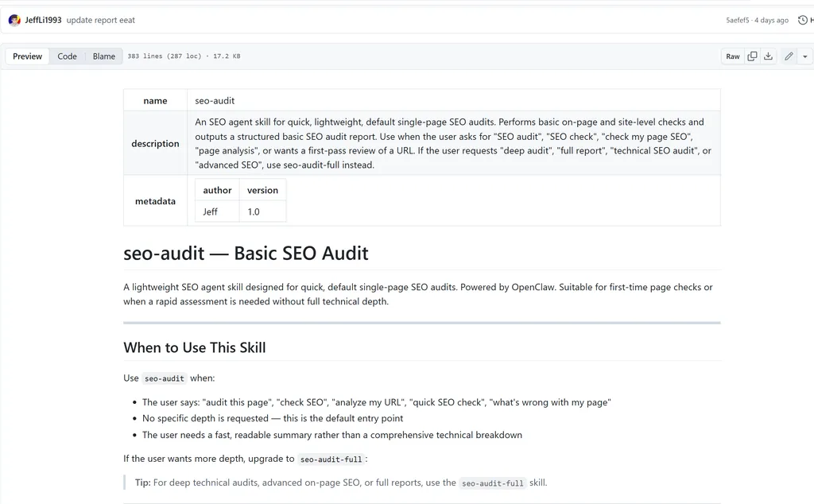Click JeffLi1993 avatar image
The image size is (814, 504).
coord(14,20)
